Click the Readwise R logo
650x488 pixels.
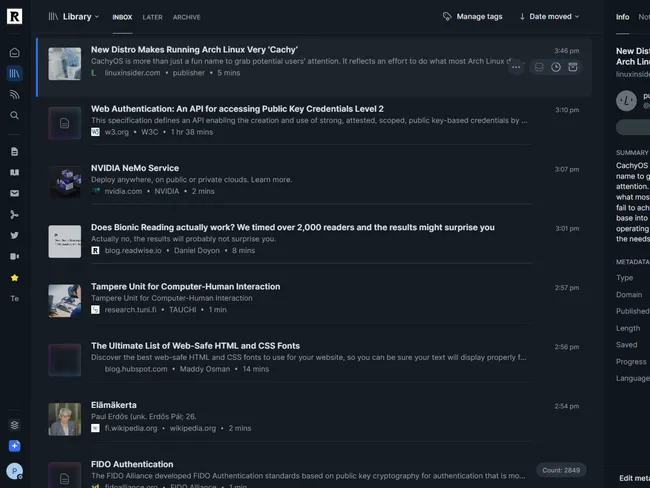15,16
